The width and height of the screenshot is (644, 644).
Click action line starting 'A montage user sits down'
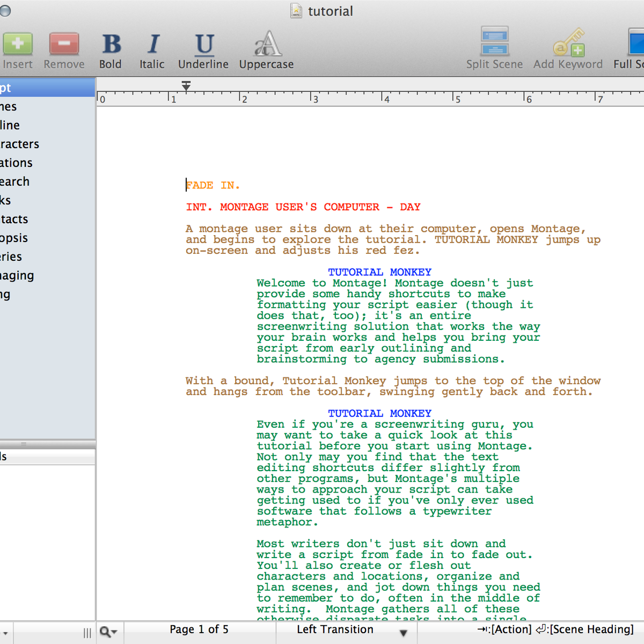pyautogui.click(x=386, y=229)
